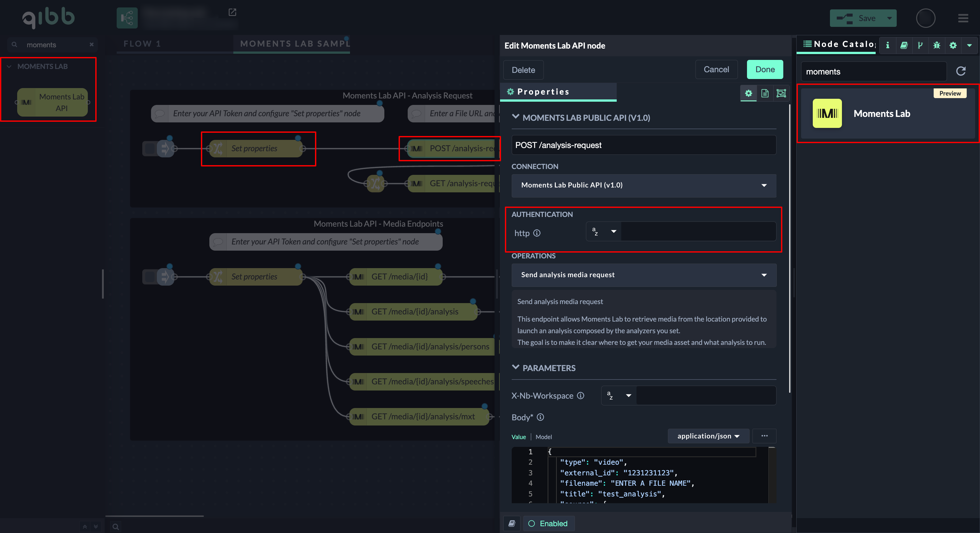Open the Information sidebar tab icon
Image resolution: width=980 pixels, height=533 pixels.
887,45
